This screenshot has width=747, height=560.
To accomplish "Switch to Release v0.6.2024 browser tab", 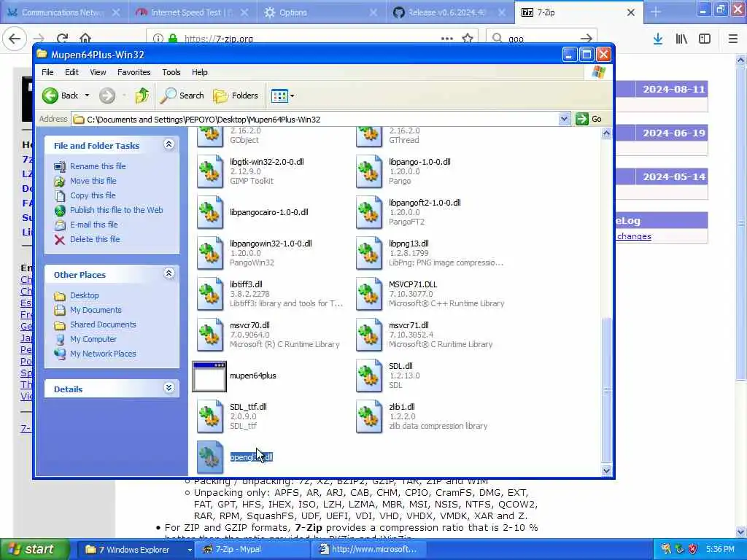I will [450, 12].
